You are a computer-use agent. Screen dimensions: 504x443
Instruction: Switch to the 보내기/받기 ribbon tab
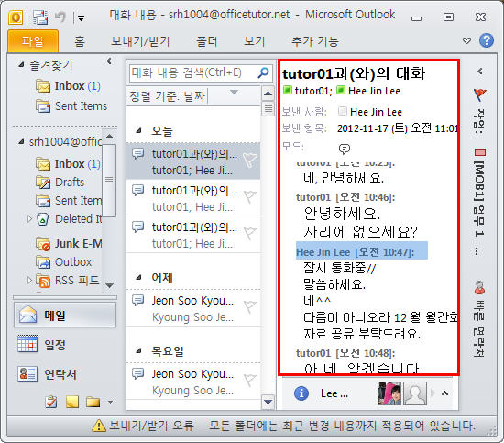pyautogui.click(x=140, y=41)
